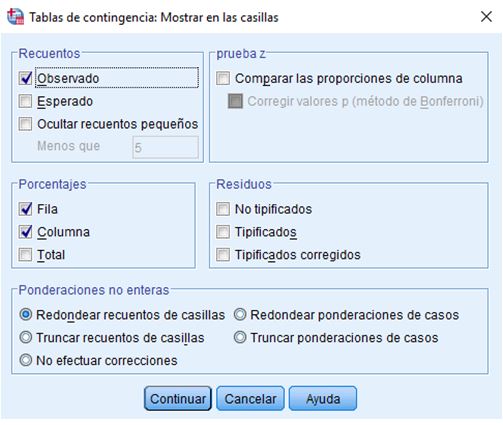Check Ocultar recuentos pequeños option

coord(26,124)
